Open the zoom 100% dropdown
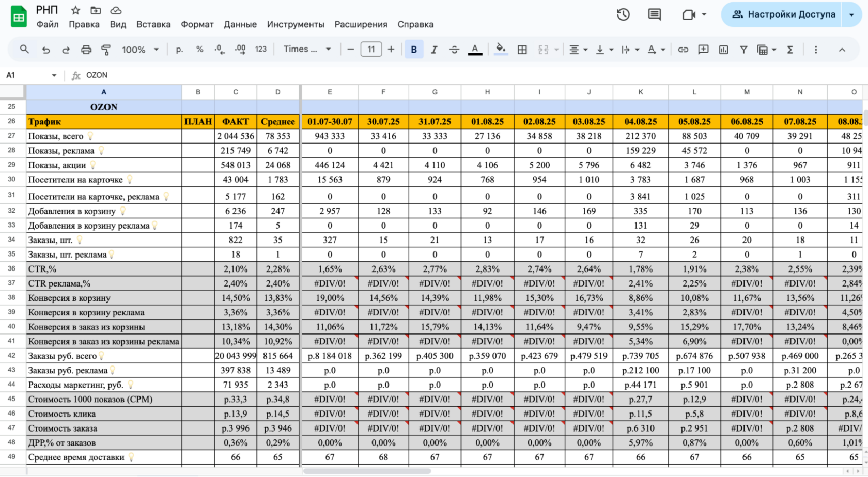The height and width of the screenshot is (477, 868). (x=140, y=50)
